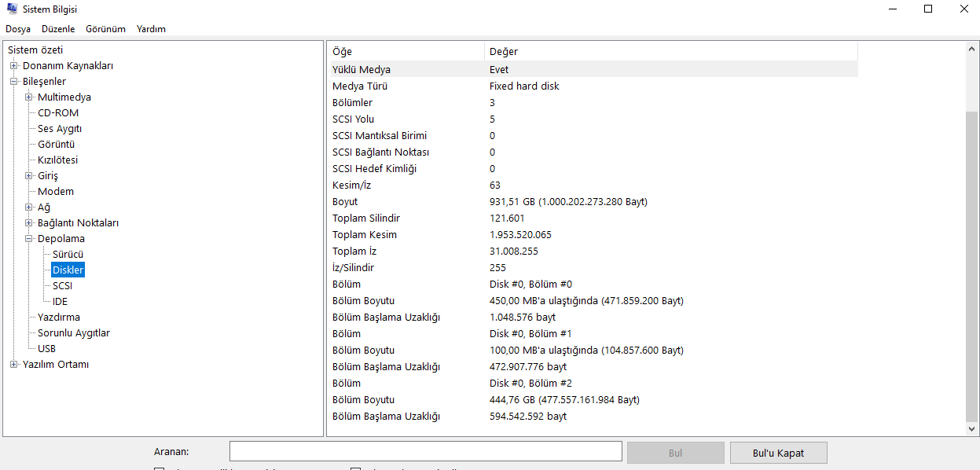The width and height of the screenshot is (980, 470).
Task: Expand the Multimedya node's plus box
Action: (x=28, y=97)
